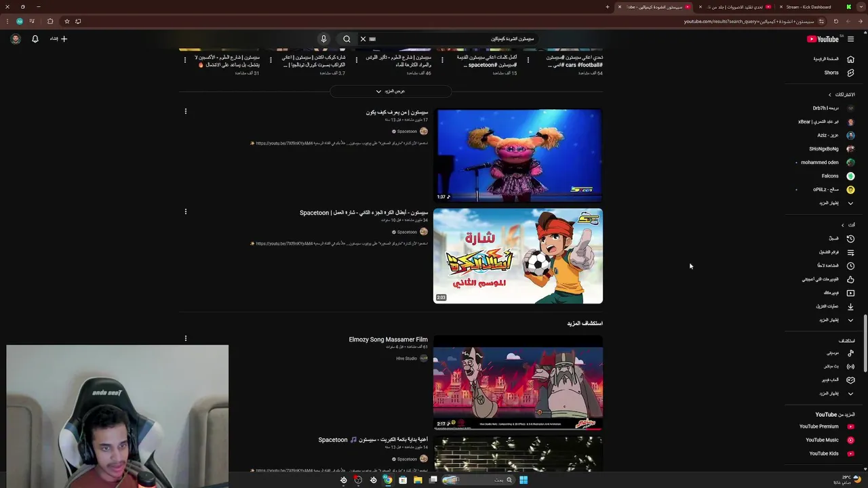
Task: Open the YouTube hamburger guide menu
Action: click(850, 39)
